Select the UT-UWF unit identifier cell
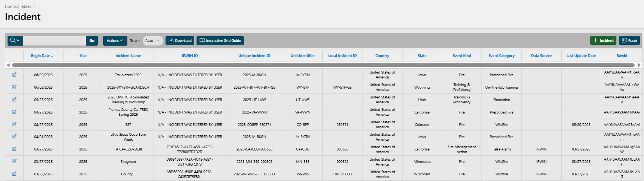644x181 pixels. tap(303, 100)
